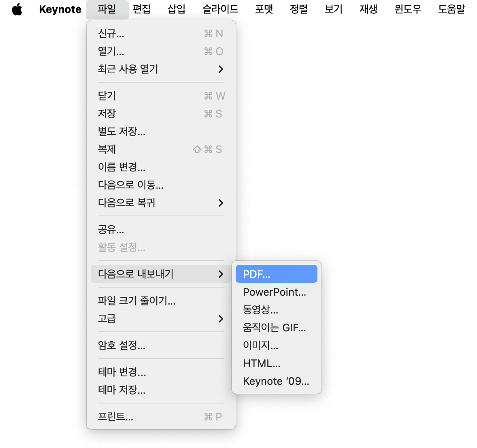The image size is (477, 448).
Task: Open the 도움말 menu
Action: pyautogui.click(x=452, y=9)
